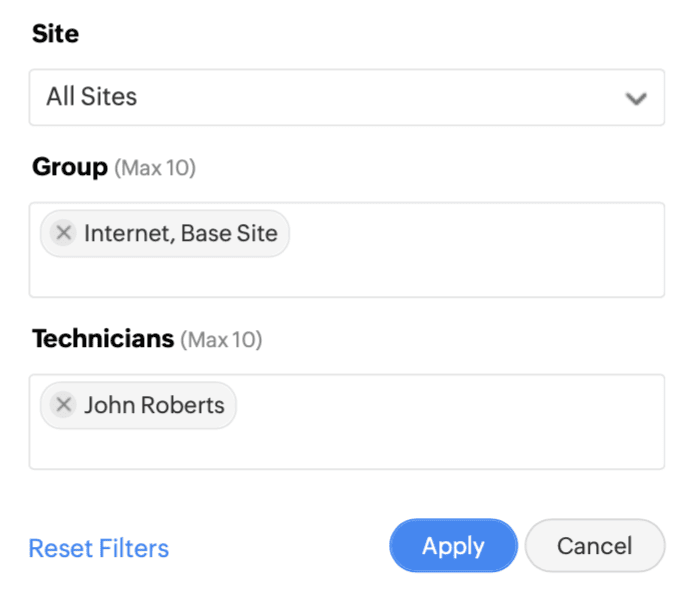Screen dimensions: 688x590
Task: Click the "(Max 10)" hint beside Group
Action: pos(155,168)
